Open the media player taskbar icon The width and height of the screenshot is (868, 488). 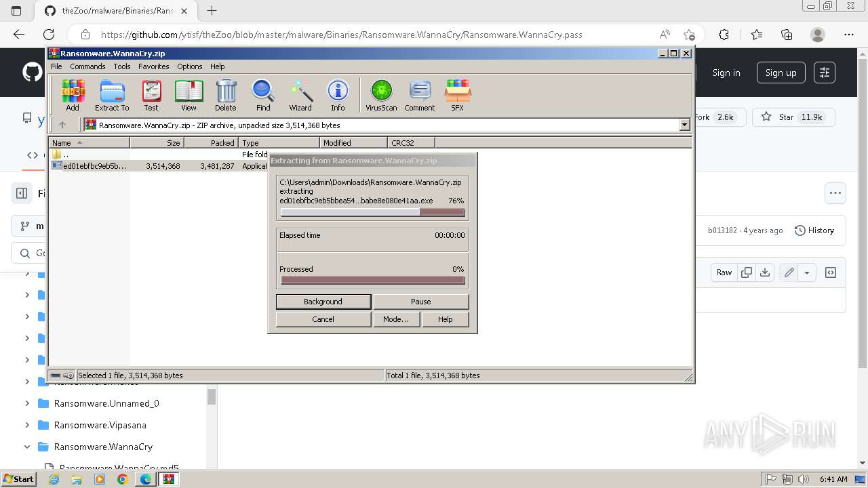click(x=100, y=479)
